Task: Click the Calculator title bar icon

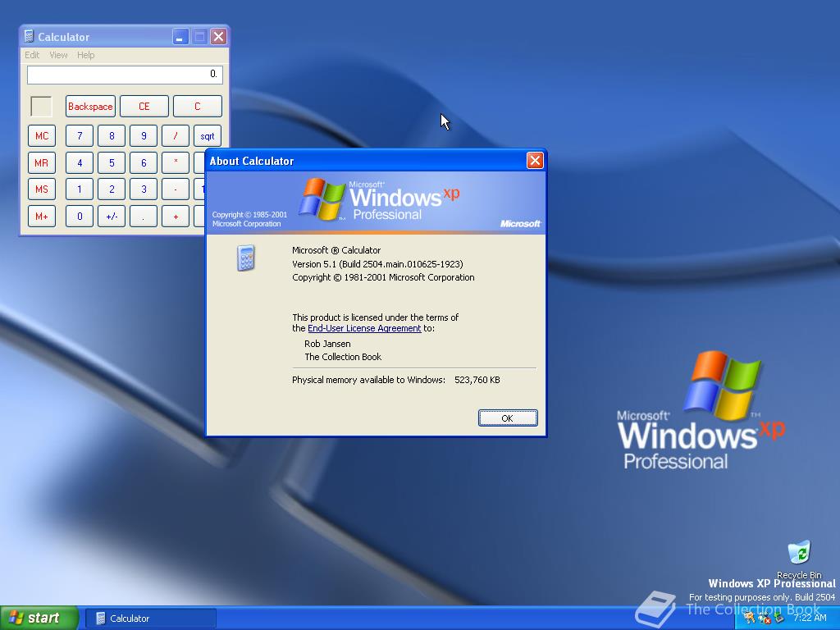Action: click(29, 36)
